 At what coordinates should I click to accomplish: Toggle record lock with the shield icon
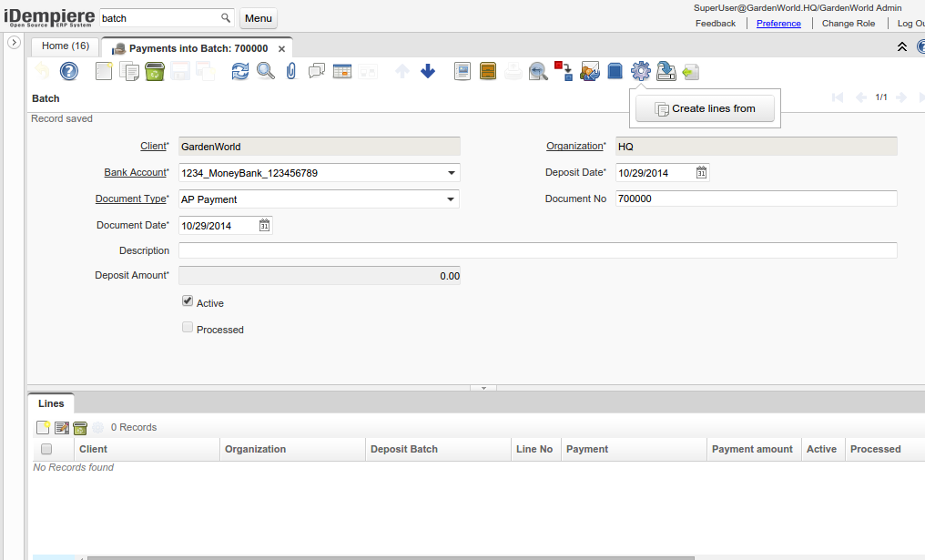pyautogui.click(x=615, y=71)
